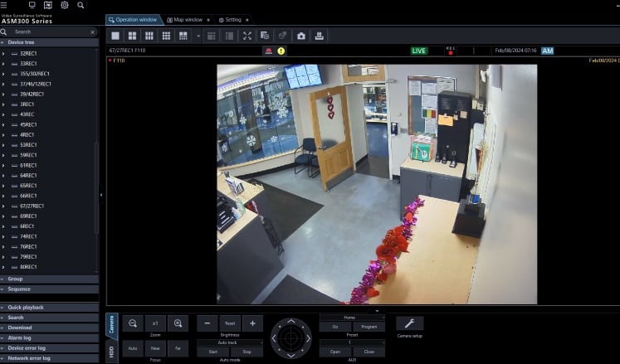Viewport: 620px width, 364px height.
Task: Click the Far focus button
Action: 178,348
